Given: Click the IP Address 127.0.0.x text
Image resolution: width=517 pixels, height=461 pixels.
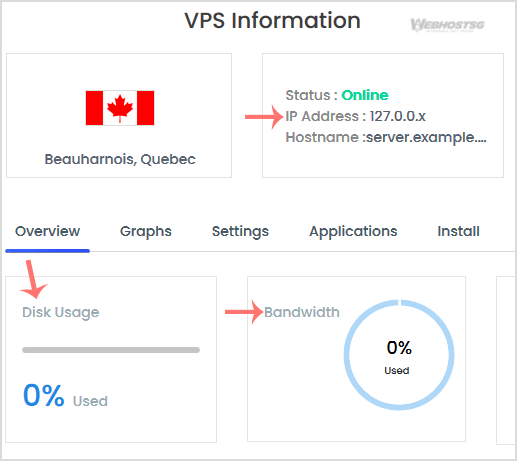Looking at the screenshot, I should pyautogui.click(x=356, y=116).
